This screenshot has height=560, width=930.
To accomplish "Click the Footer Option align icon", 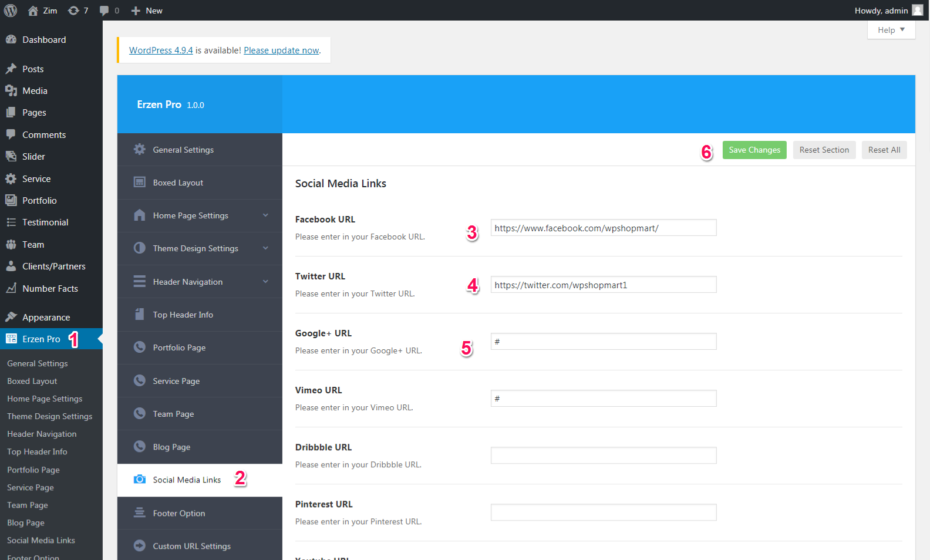I will pyautogui.click(x=139, y=512).
